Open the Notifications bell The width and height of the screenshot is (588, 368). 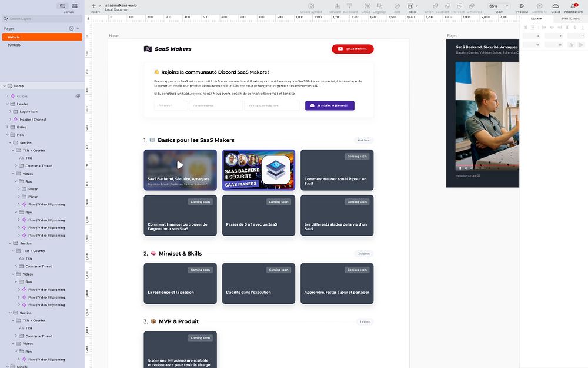[573, 6]
